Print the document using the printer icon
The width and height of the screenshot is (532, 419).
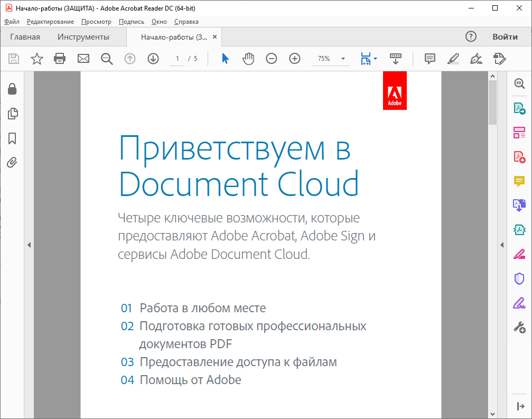[x=60, y=59]
